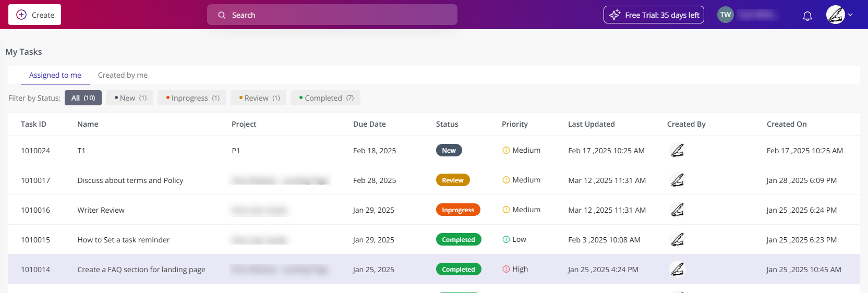Open task ID 1010017
The image size is (868, 293).
click(x=35, y=180)
